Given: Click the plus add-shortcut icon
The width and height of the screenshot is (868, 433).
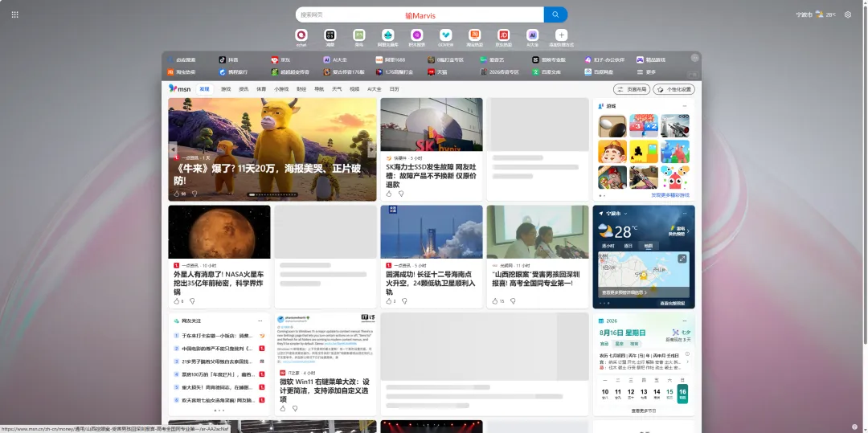Looking at the screenshot, I should pyautogui.click(x=561, y=35).
